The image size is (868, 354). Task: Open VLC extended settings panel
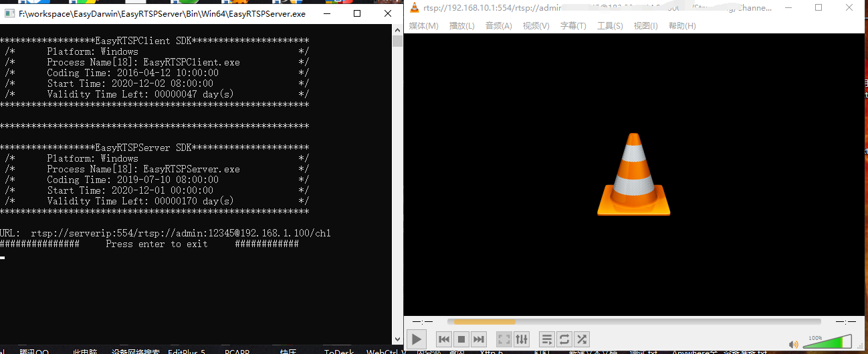(x=522, y=339)
